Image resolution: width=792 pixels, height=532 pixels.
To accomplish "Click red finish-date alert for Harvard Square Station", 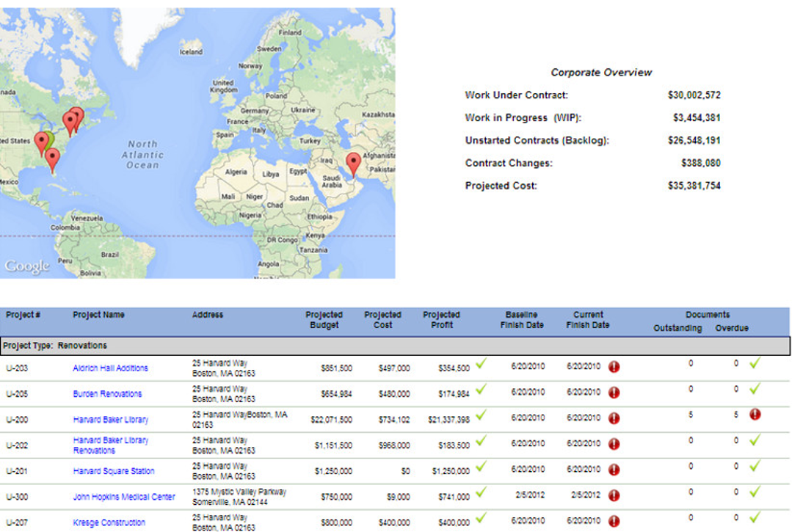I will (614, 470).
